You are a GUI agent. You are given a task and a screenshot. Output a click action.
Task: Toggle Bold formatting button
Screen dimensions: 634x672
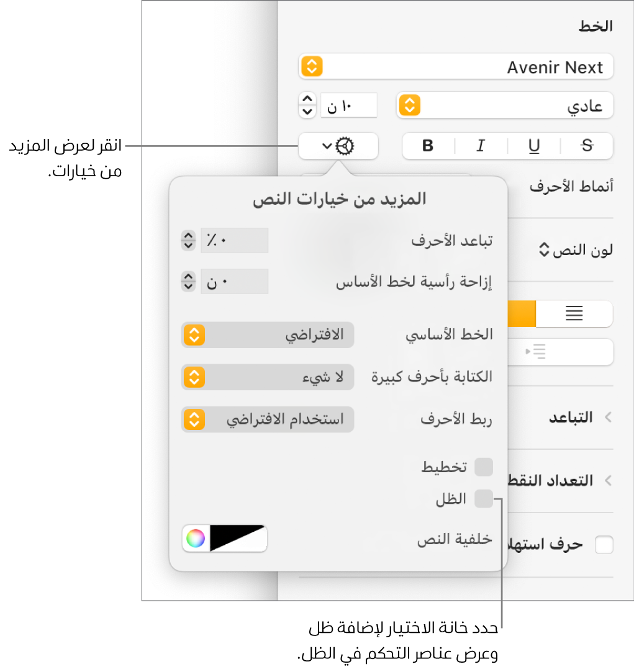pos(428,146)
